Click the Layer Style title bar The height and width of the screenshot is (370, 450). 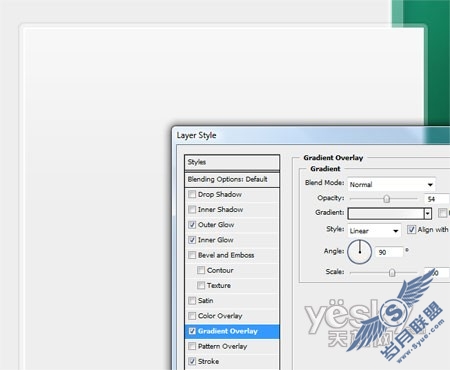tap(311, 135)
